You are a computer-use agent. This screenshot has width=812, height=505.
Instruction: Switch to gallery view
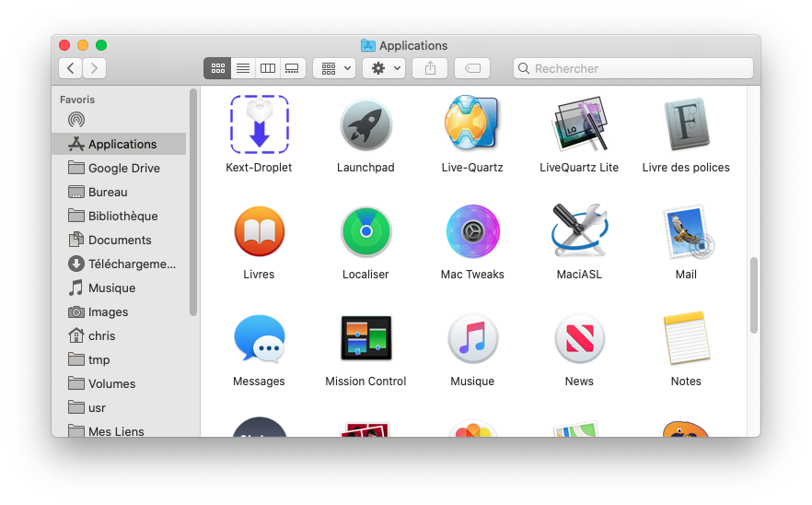(x=293, y=68)
